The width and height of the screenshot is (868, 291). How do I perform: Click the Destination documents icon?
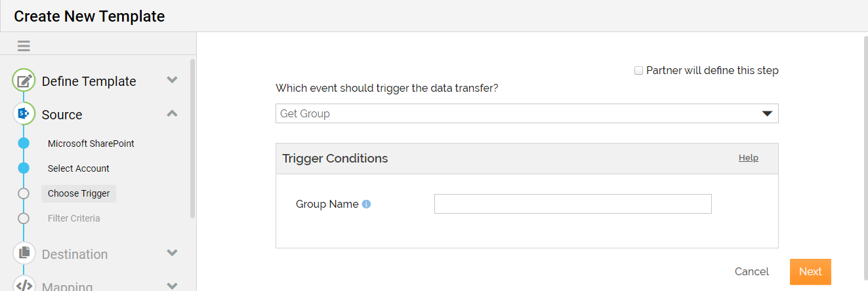click(24, 253)
